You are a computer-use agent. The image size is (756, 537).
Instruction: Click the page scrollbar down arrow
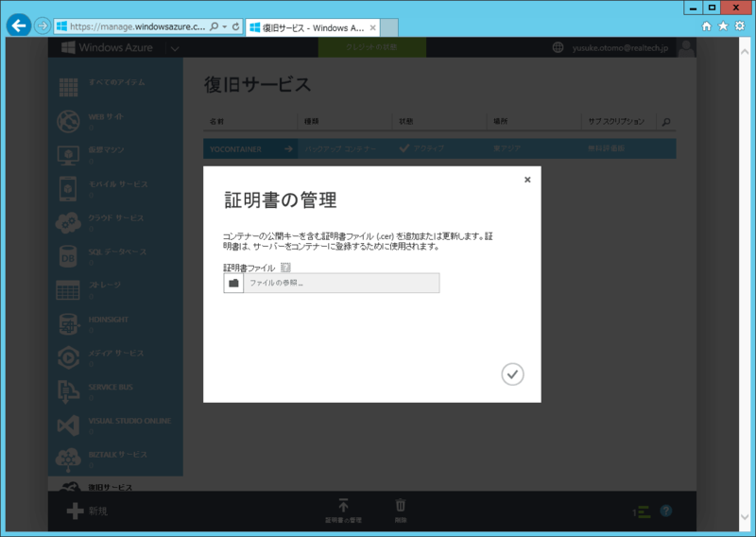point(744,517)
